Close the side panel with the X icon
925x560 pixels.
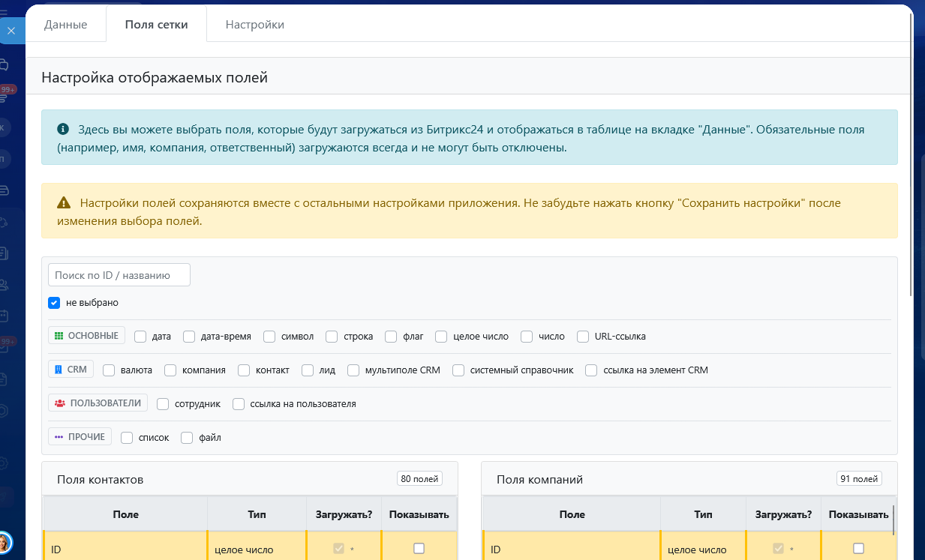point(11,31)
